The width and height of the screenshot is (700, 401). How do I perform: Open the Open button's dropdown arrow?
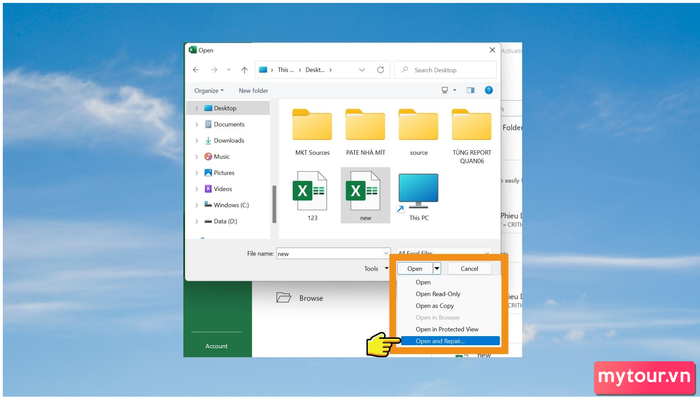[x=437, y=268]
